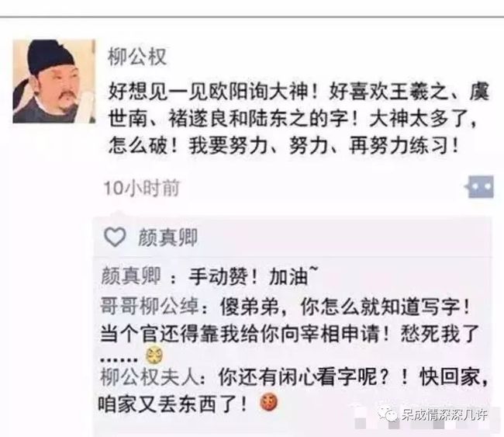Tap the post line 怎么破！我要努力
Screen dimensions: 504x437
[x=284, y=146]
